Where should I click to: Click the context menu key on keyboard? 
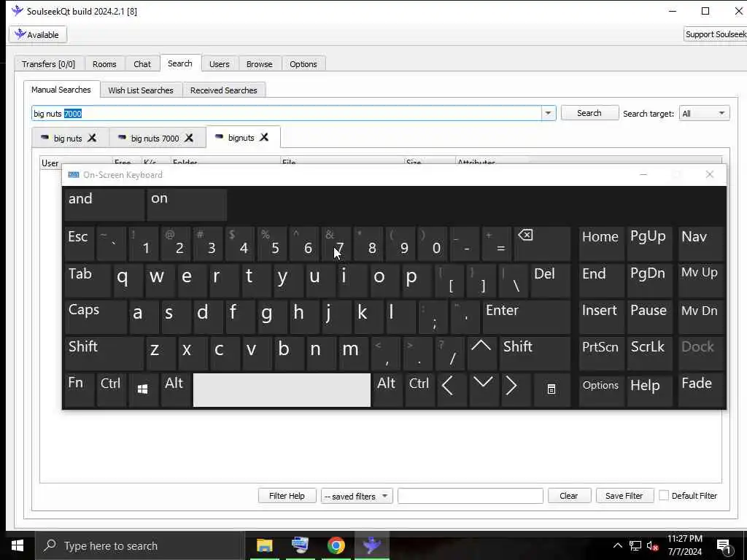[551, 389]
